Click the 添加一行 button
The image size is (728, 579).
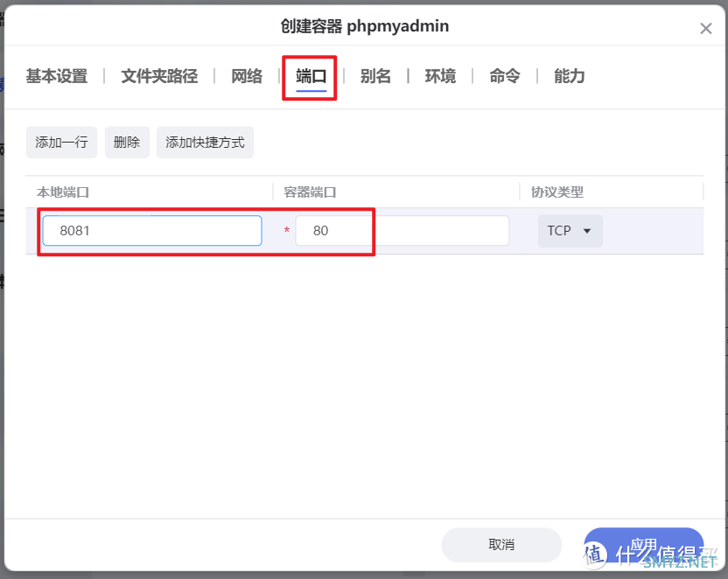(61, 143)
